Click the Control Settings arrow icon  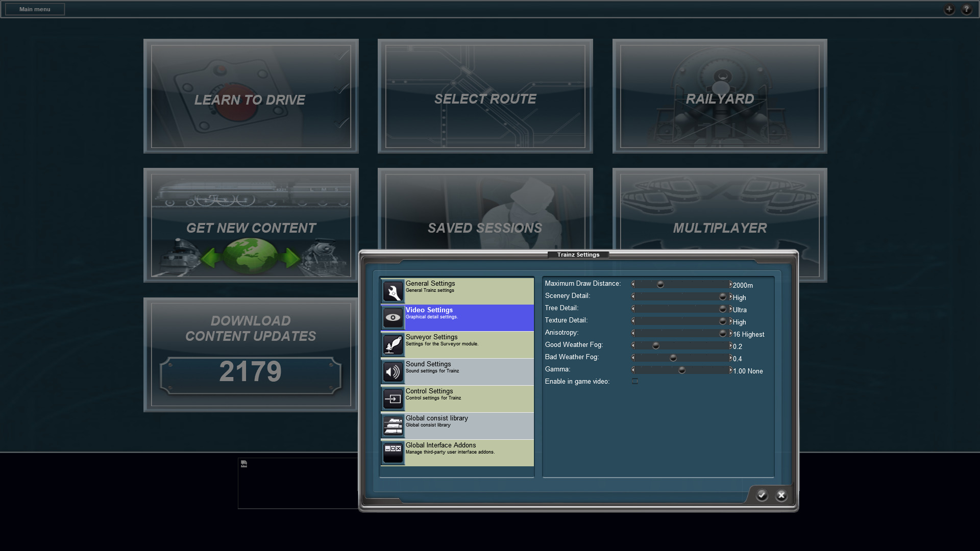[x=393, y=399]
